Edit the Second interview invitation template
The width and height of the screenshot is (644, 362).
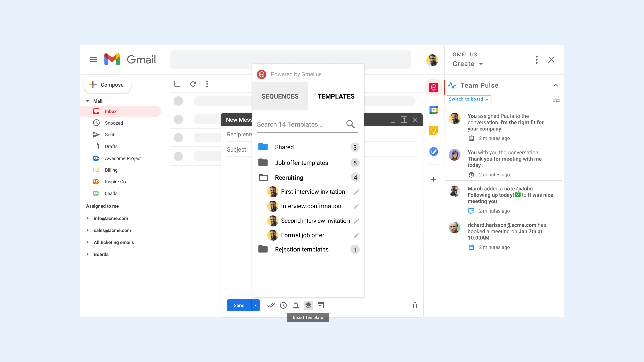click(356, 221)
